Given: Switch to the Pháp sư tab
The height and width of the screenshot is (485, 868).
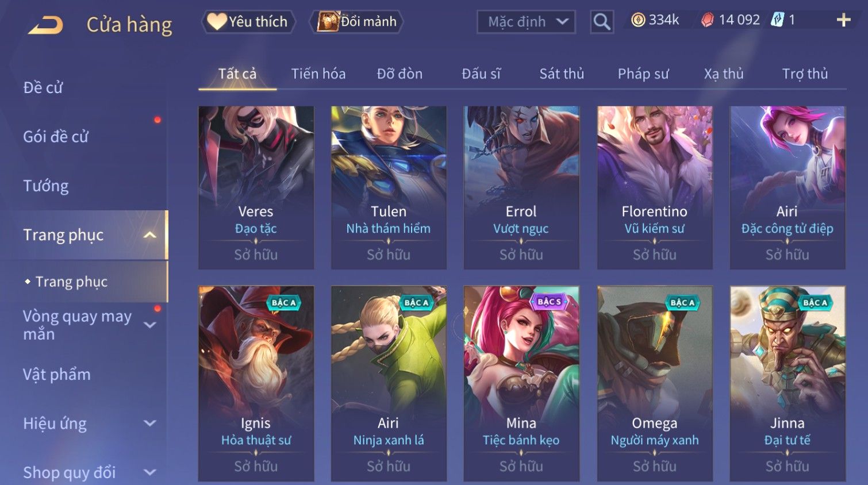Looking at the screenshot, I should 643,74.
